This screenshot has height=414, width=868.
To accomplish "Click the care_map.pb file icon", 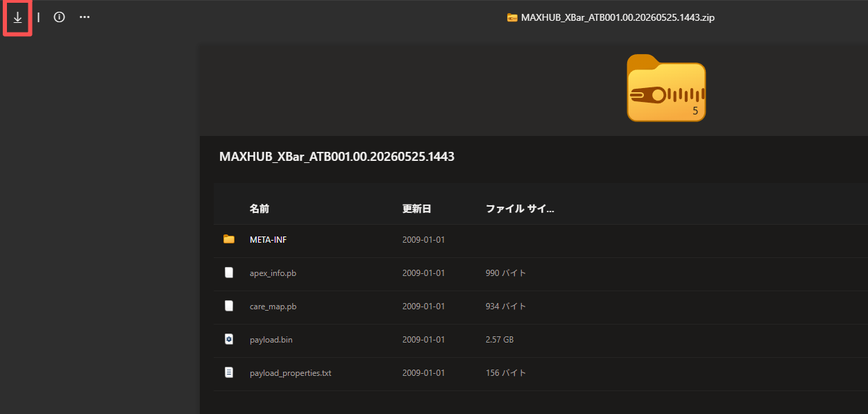I will [x=229, y=306].
